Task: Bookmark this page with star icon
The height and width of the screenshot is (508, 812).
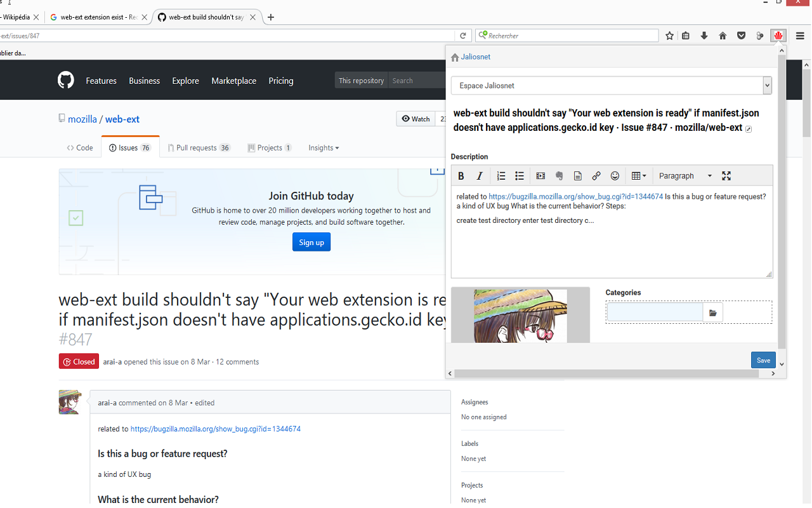Action: click(670, 36)
